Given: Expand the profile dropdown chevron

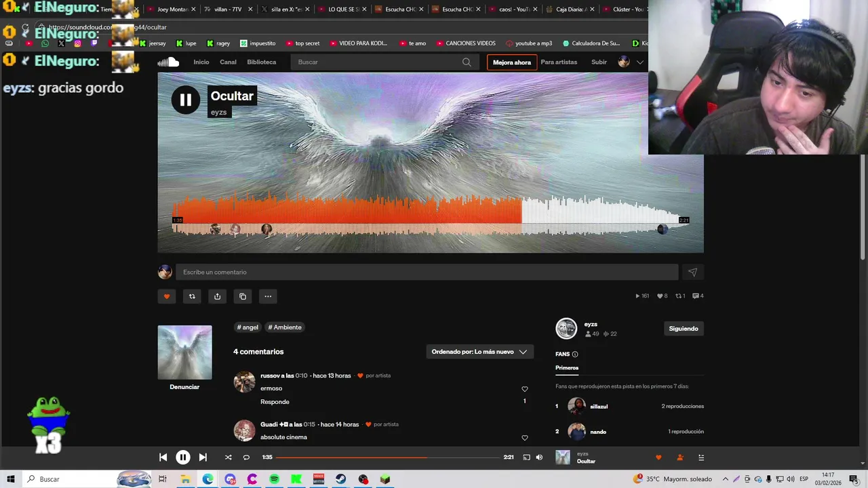Looking at the screenshot, I should 639,62.
